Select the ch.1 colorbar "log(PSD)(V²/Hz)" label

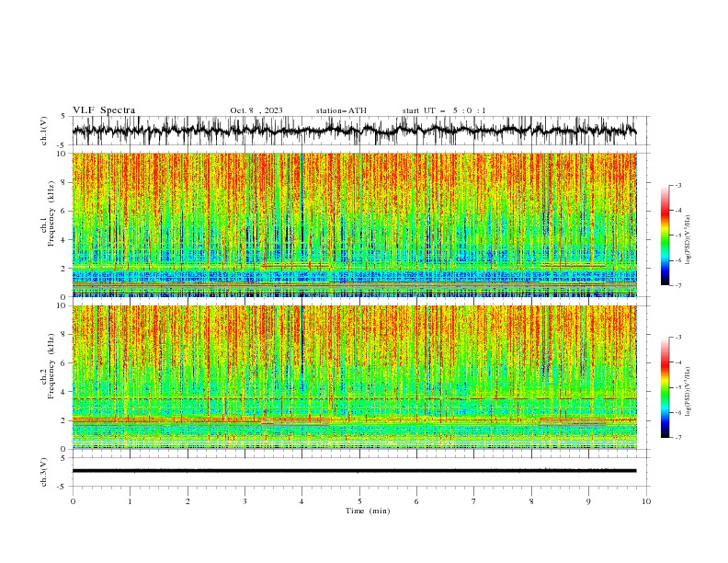coord(688,240)
